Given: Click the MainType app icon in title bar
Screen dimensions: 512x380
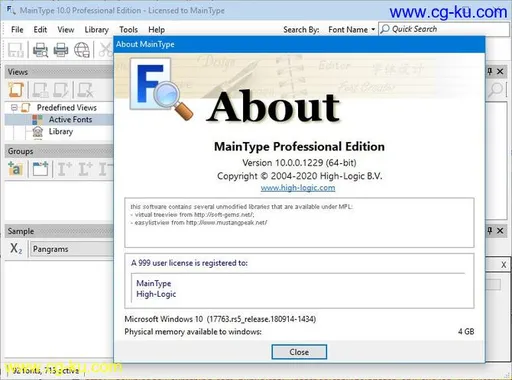Looking at the screenshot, I should tap(11, 10).
